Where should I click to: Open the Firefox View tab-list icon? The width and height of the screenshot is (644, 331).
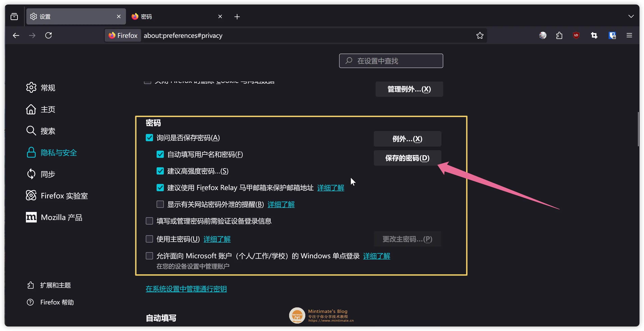tap(14, 16)
